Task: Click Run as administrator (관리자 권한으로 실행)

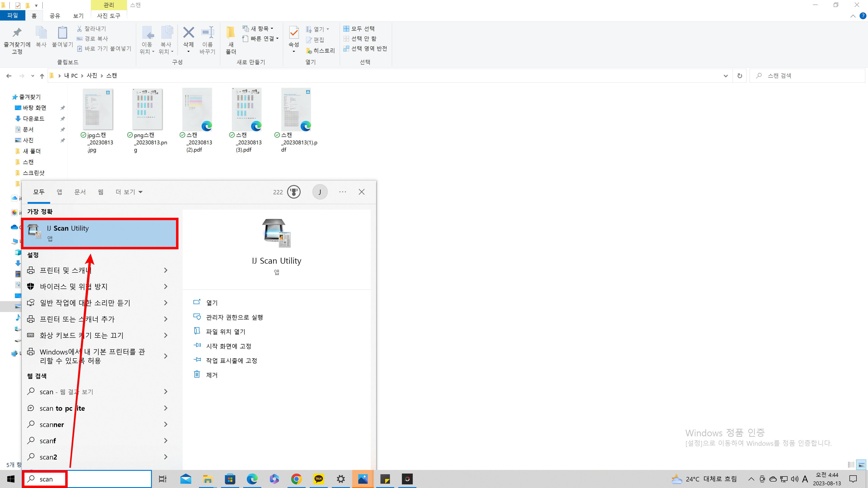Action: [x=234, y=317]
